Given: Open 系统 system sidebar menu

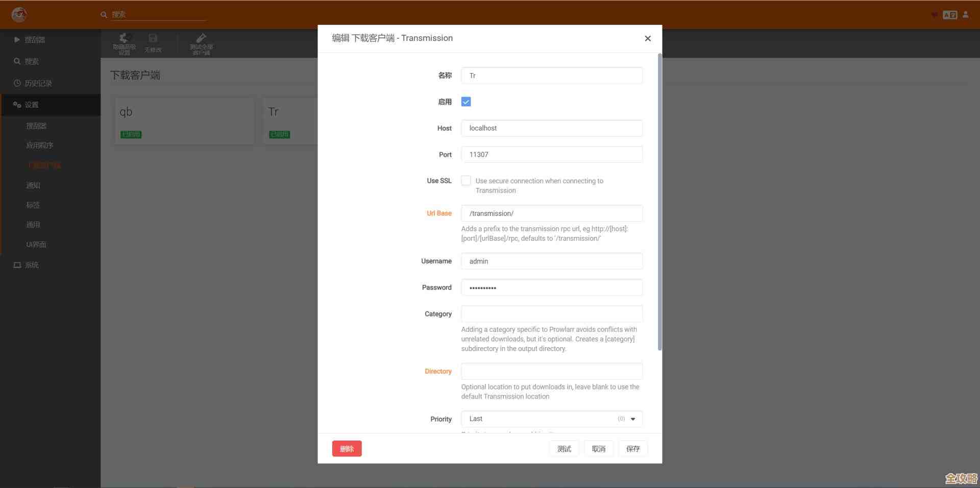Looking at the screenshot, I should pos(32,265).
